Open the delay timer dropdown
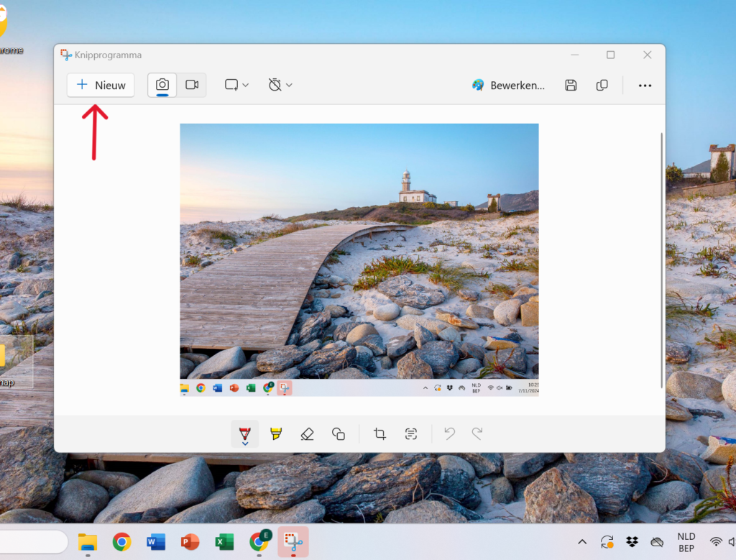Image resolution: width=736 pixels, height=560 pixels. pyautogui.click(x=280, y=85)
